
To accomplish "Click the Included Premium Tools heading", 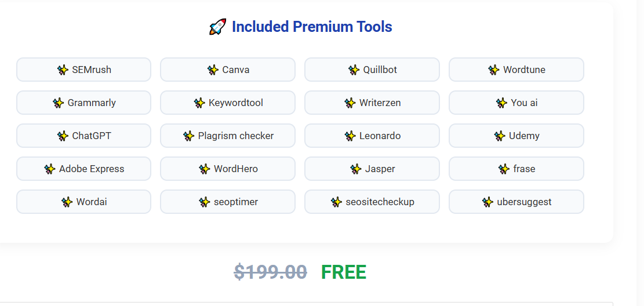I will [312, 27].
